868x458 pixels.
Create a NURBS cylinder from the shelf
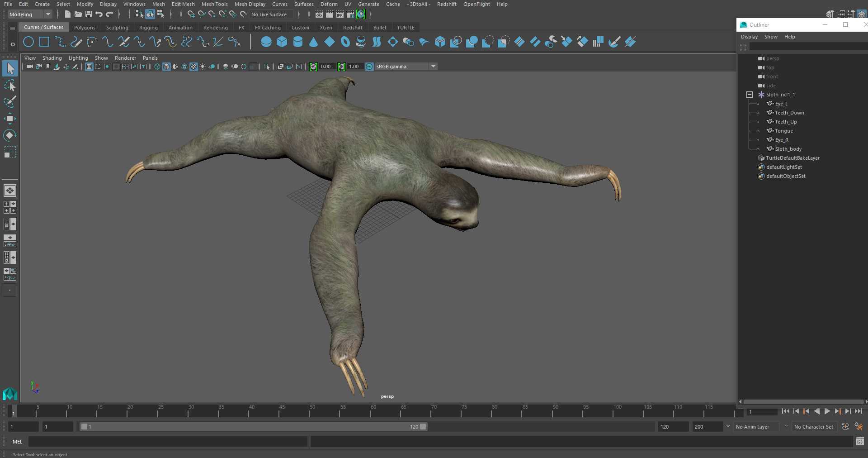[x=298, y=42]
